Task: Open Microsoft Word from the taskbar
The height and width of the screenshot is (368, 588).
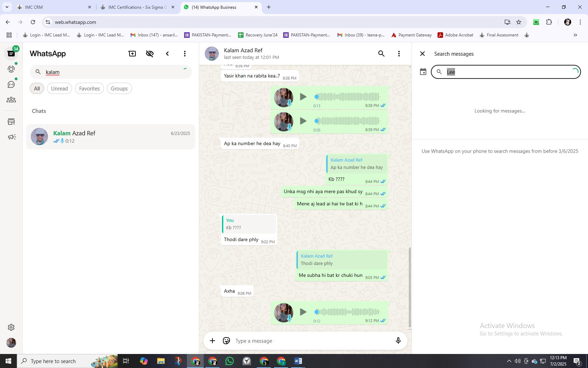Action: [x=298, y=361]
